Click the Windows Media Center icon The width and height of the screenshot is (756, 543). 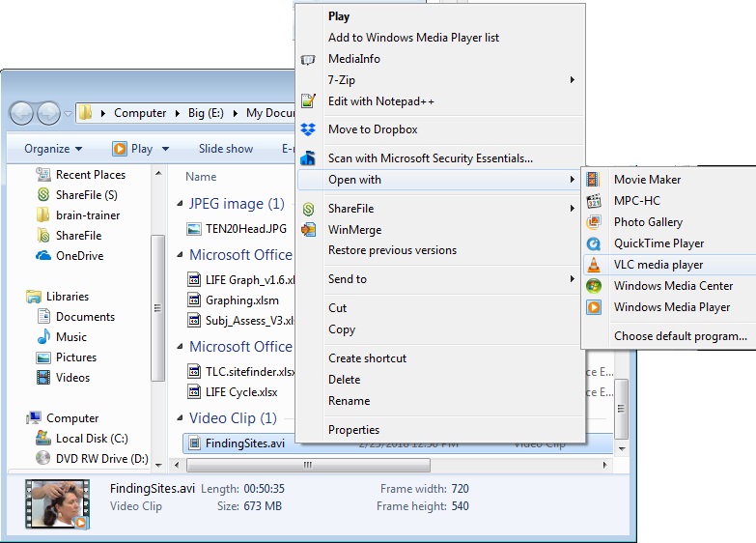pyautogui.click(x=594, y=286)
